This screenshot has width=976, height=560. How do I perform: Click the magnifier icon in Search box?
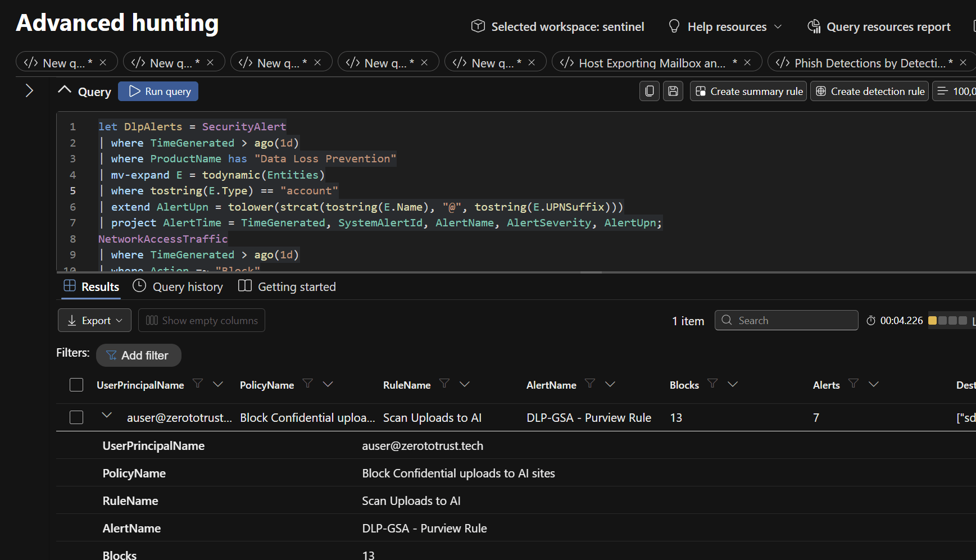click(727, 320)
